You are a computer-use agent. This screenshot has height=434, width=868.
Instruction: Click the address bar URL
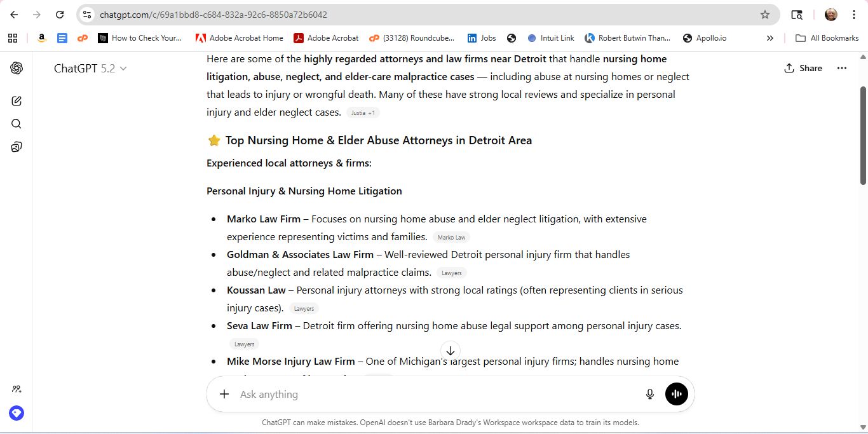214,15
